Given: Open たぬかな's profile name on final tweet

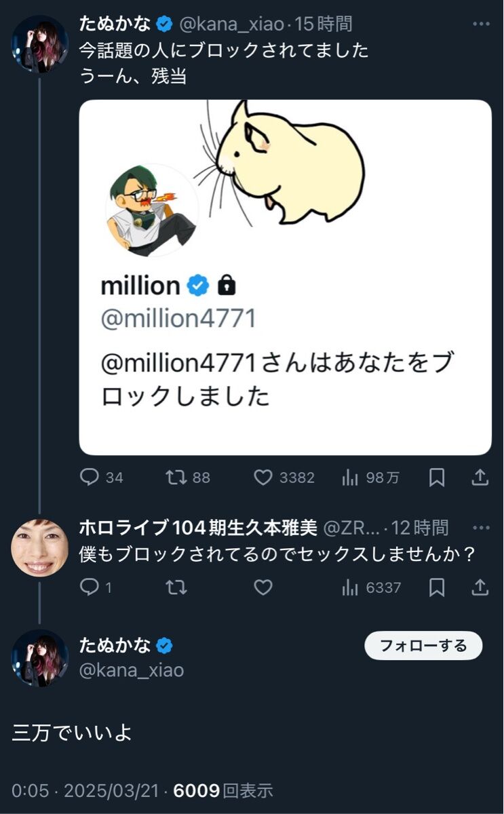Looking at the screenshot, I should tap(115, 645).
